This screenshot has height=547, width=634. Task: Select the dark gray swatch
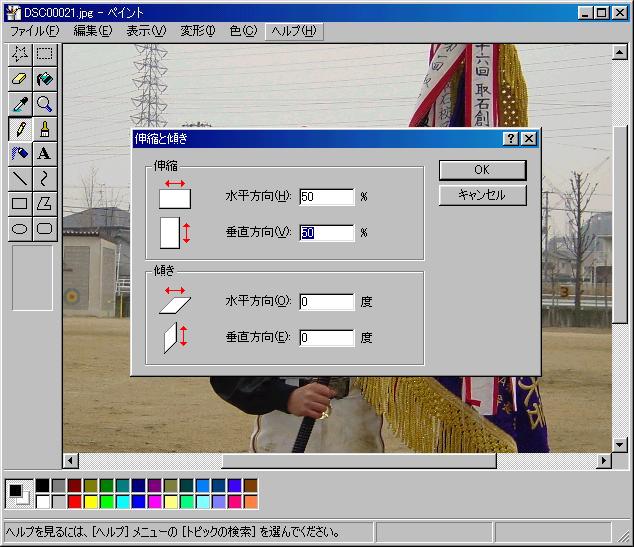pos(59,486)
